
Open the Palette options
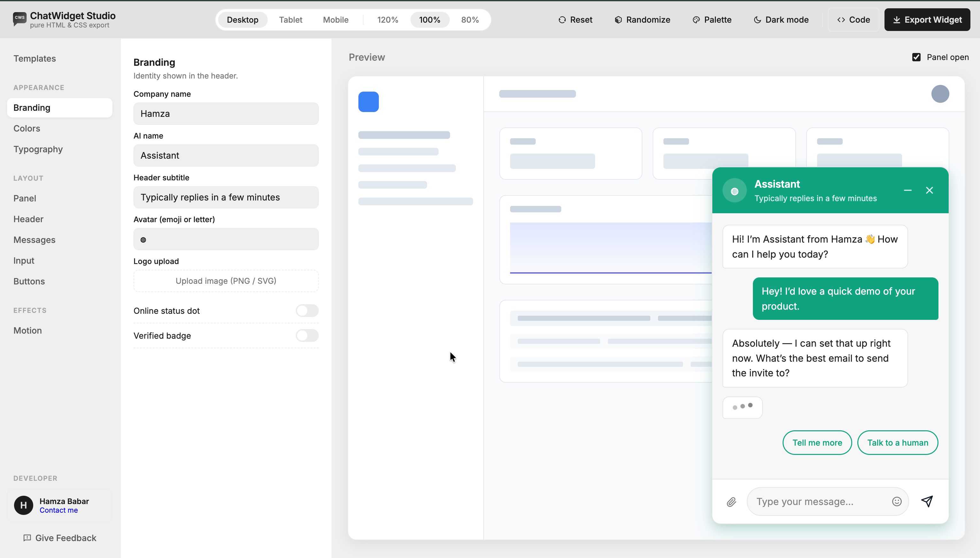tap(712, 19)
